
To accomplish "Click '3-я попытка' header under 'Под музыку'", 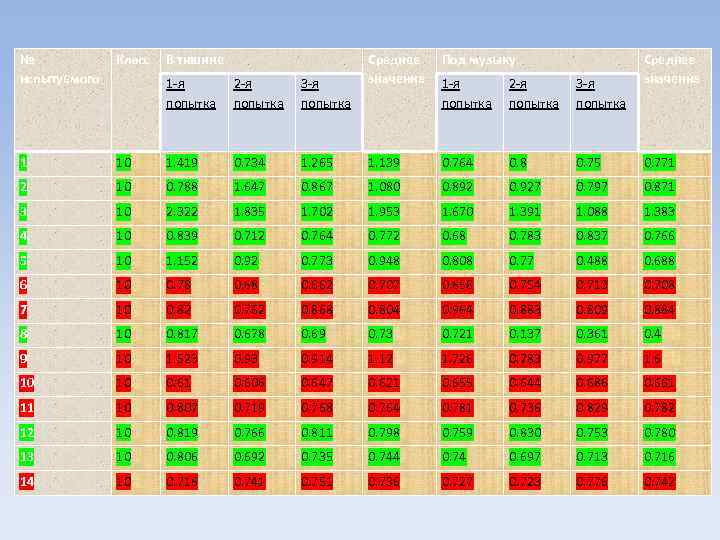I will (x=601, y=94).
